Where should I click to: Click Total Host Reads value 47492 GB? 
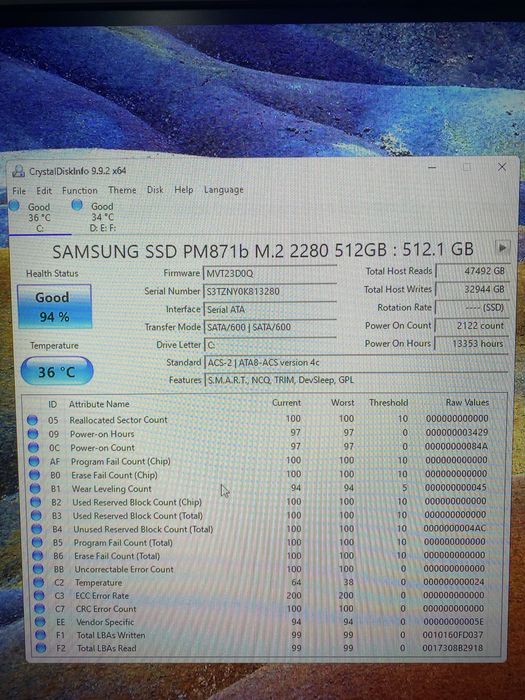click(x=472, y=271)
